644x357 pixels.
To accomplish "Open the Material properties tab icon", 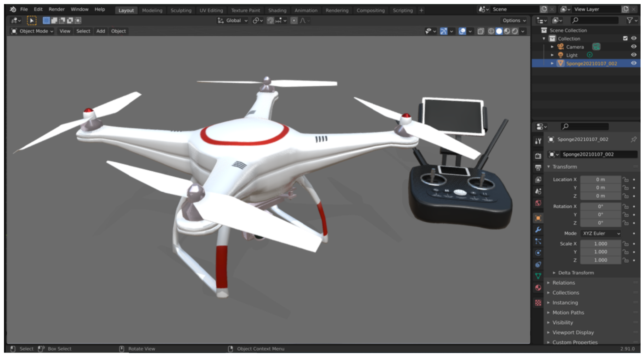I will click(x=538, y=288).
